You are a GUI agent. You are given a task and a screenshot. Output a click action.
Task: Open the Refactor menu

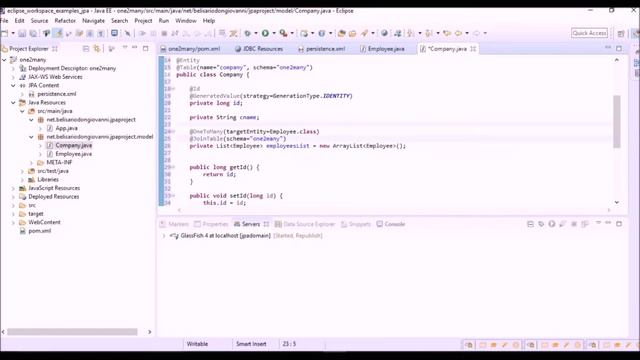pos(65,20)
